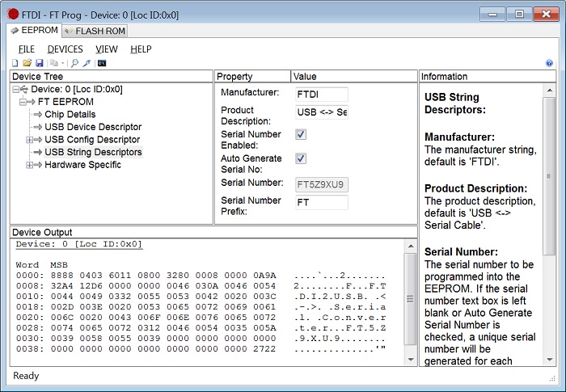This screenshot has height=392, width=566.
Task: Click the scroll down arrow in Information panel
Action: coord(549,360)
